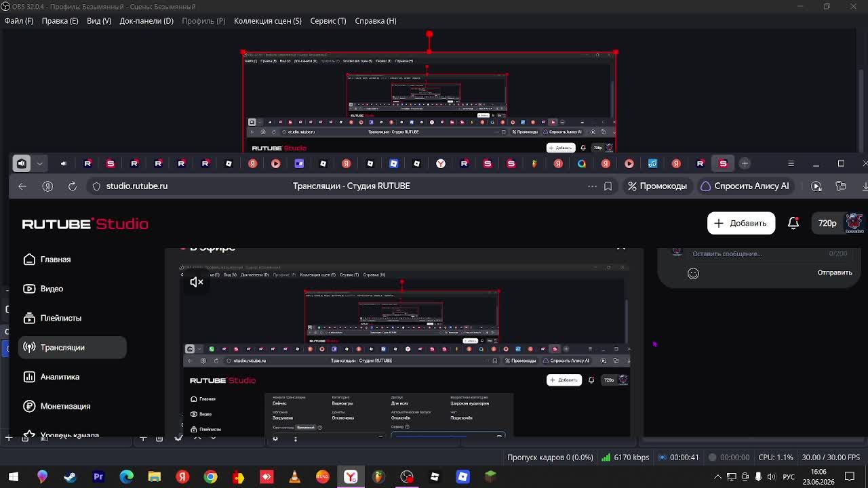Click Отправить to send chat message
This screenshot has height=488, width=868.
click(835, 272)
